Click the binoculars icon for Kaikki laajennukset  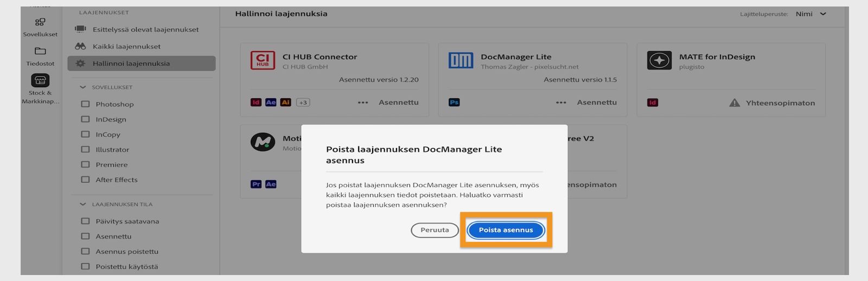point(80,46)
